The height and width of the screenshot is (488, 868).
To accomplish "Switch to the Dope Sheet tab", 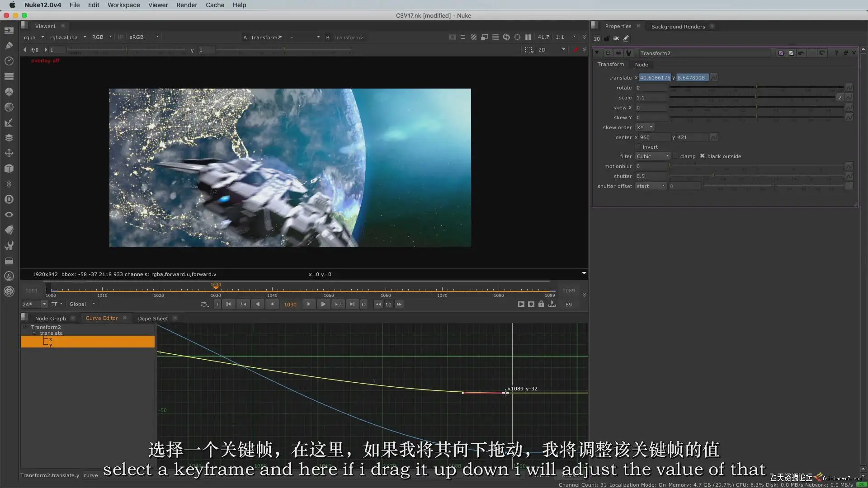I will tap(153, 319).
